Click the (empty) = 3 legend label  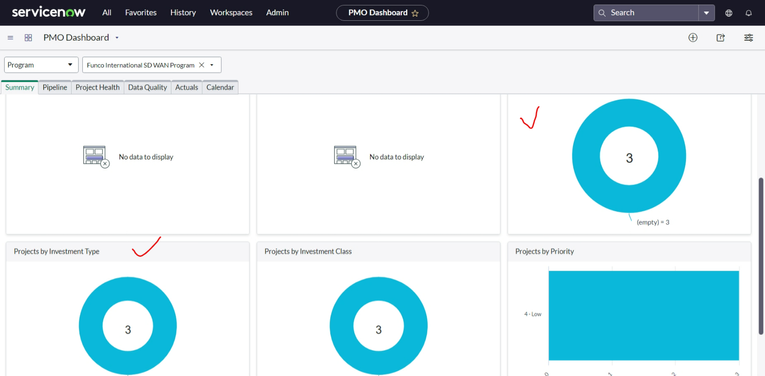click(x=653, y=222)
